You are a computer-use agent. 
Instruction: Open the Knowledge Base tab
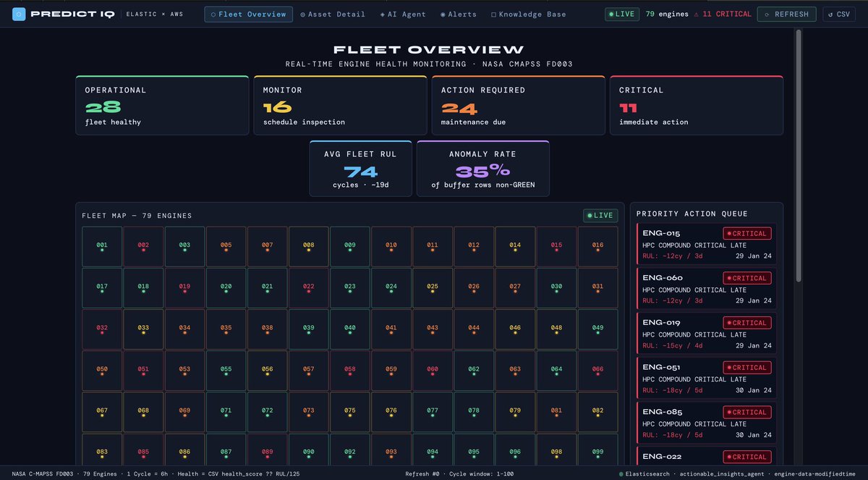(529, 14)
